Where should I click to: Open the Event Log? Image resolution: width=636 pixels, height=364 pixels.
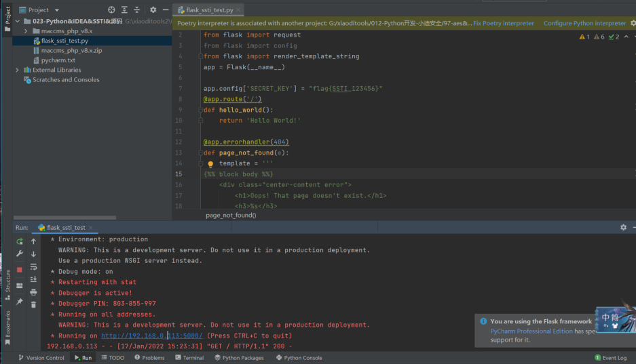[x=610, y=358]
